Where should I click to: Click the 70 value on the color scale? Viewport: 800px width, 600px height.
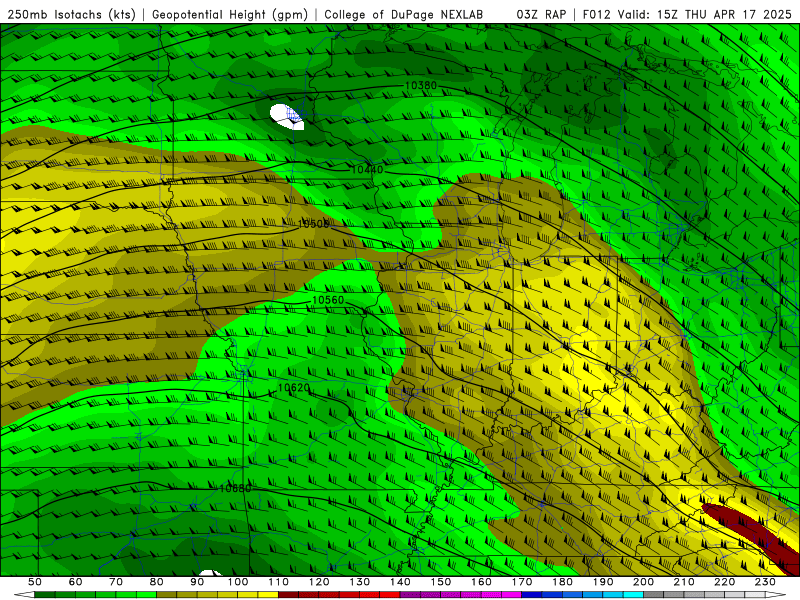(x=116, y=582)
